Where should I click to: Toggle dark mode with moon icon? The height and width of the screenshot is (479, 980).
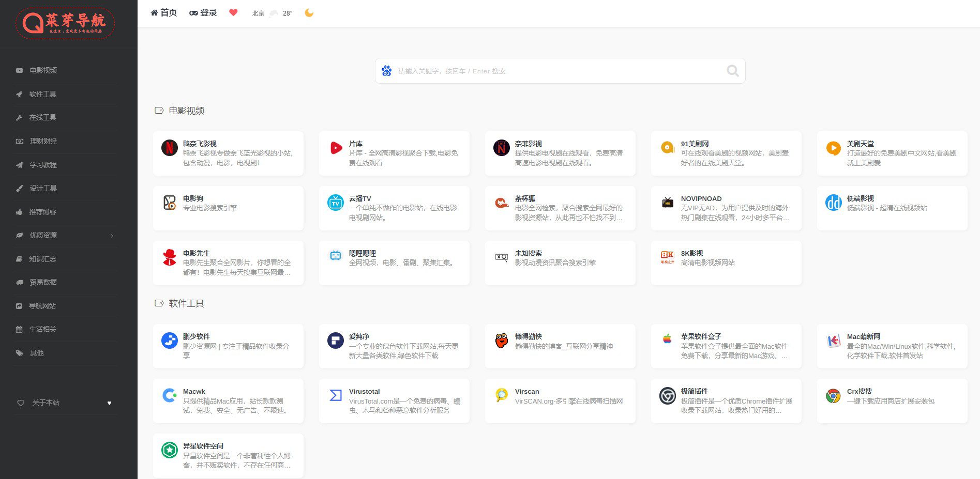coord(309,13)
